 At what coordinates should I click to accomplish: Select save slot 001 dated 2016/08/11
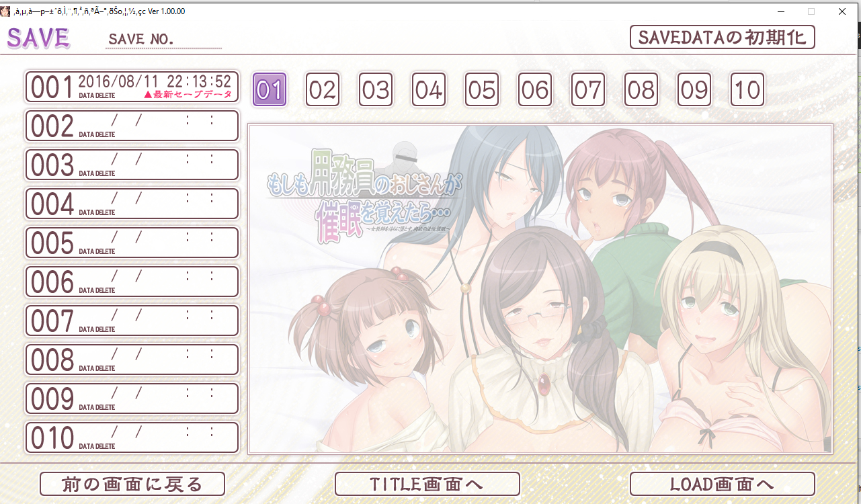[x=132, y=87]
